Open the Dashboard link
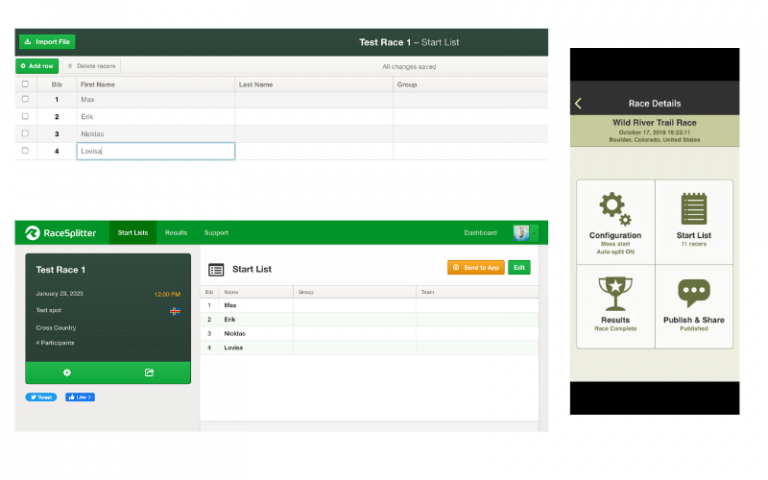 (x=480, y=233)
